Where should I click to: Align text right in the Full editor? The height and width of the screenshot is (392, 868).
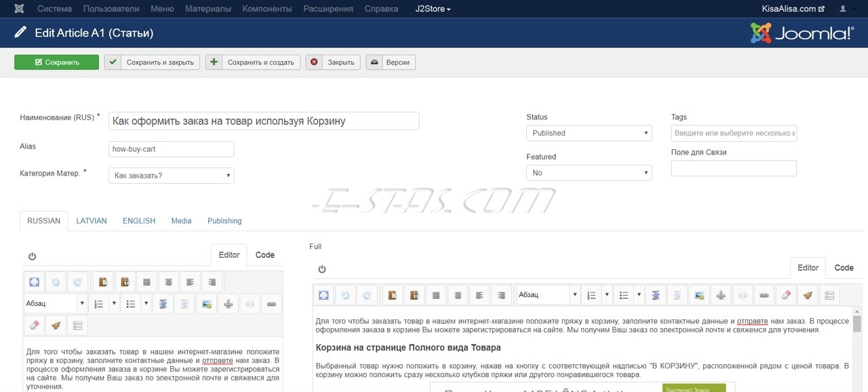pos(501,295)
